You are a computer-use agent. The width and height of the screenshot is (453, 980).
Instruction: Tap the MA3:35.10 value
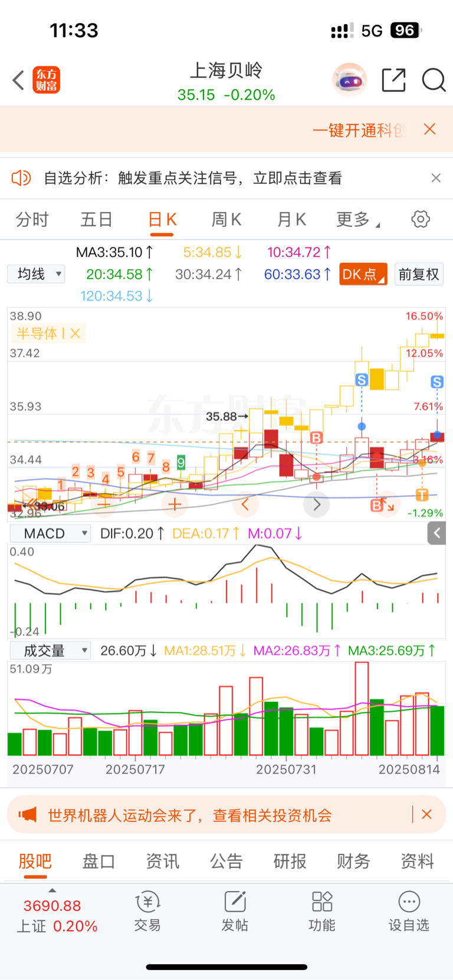click(x=114, y=252)
